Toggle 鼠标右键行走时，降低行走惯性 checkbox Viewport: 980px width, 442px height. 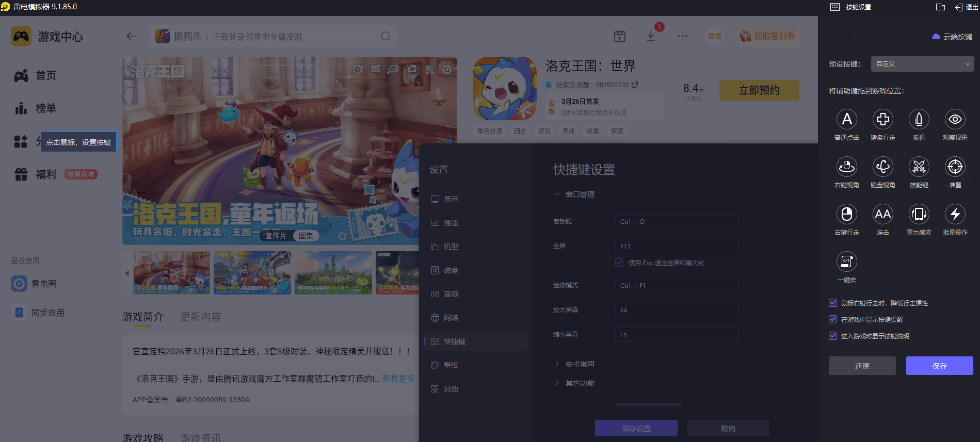[x=832, y=303]
